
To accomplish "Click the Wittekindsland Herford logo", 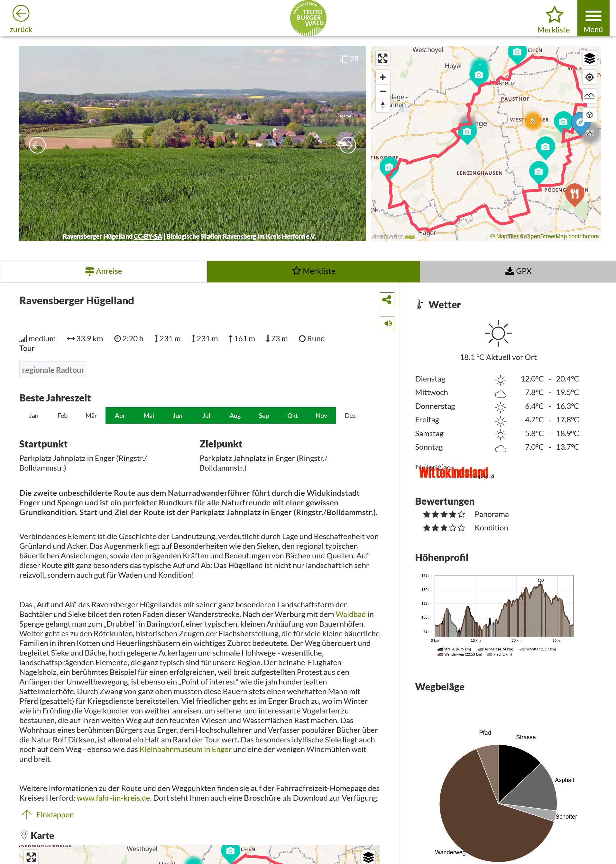I will pos(455,472).
